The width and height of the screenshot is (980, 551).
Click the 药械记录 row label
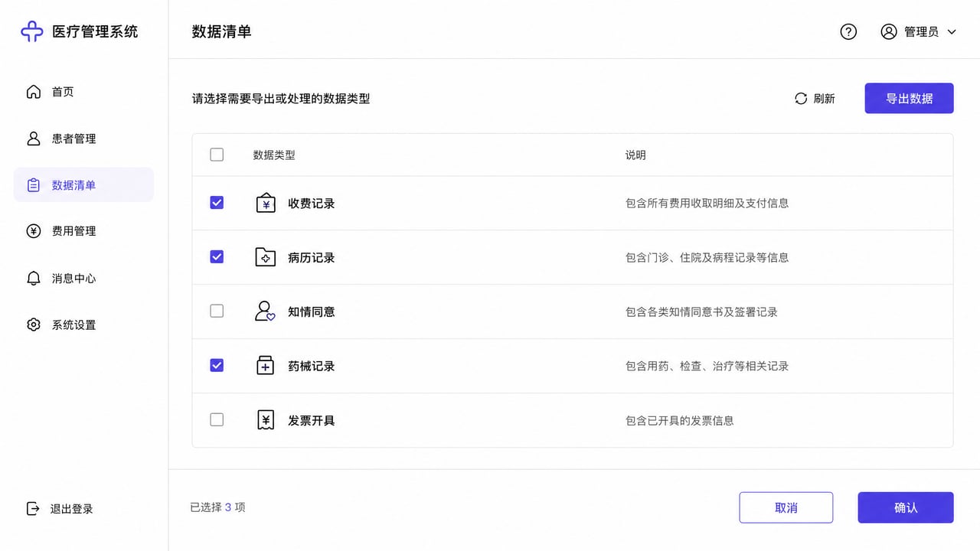tap(312, 367)
